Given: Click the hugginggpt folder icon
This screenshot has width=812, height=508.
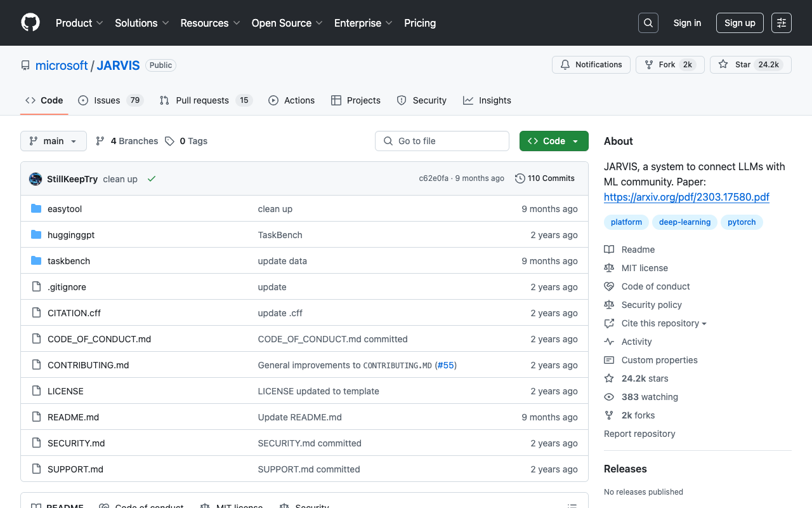Looking at the screenshot, I should (x=36, y=235).
